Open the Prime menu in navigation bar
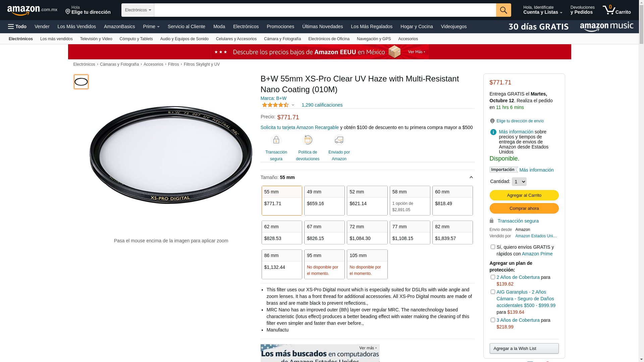The image size is (644, 362). (x=151, y=26)
